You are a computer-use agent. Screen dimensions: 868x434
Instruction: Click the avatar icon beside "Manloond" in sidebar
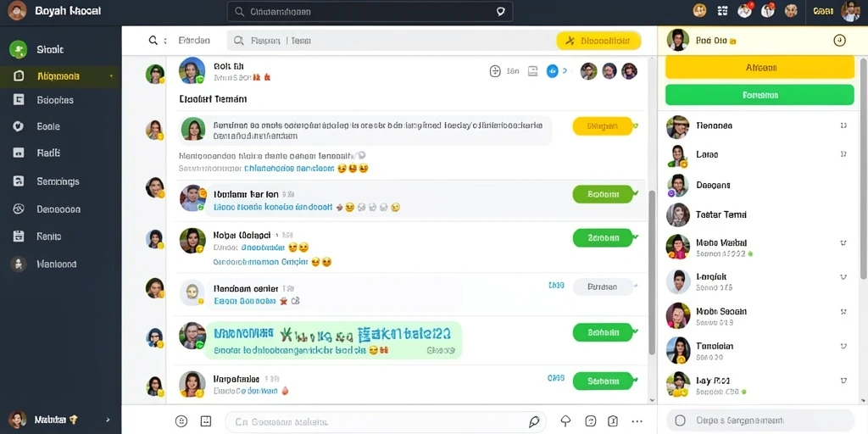tap(19, 264)
